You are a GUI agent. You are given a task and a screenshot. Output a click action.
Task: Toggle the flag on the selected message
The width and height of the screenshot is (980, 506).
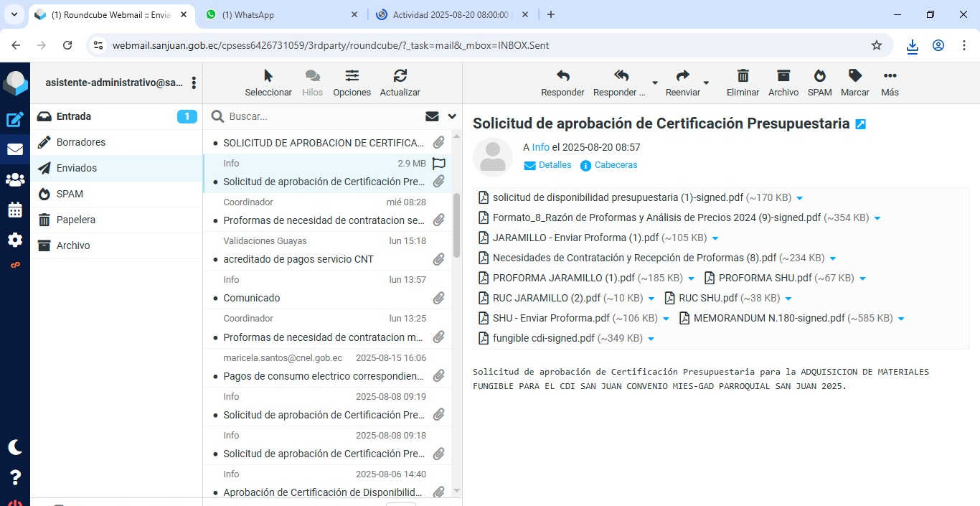439,163
